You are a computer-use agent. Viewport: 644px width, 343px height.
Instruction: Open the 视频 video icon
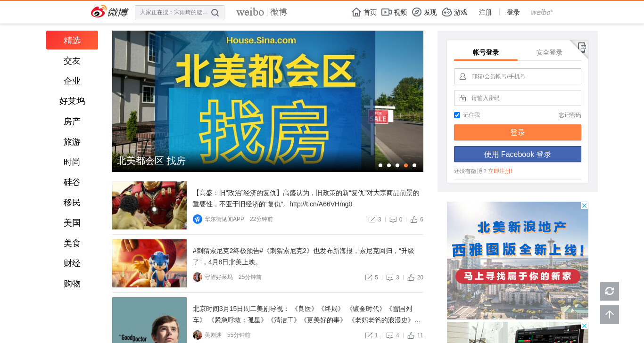pos(387,12)
